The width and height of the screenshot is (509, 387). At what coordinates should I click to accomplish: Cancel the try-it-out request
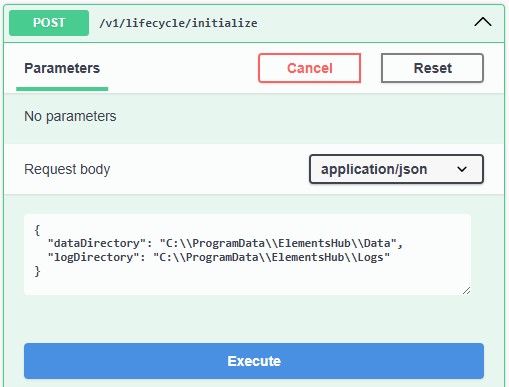[x=309, y=68]
